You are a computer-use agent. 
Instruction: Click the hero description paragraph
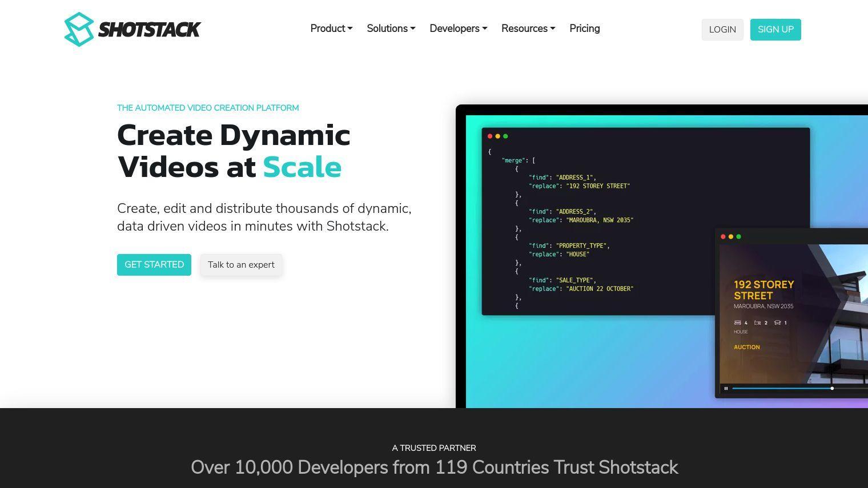(264, 217)
